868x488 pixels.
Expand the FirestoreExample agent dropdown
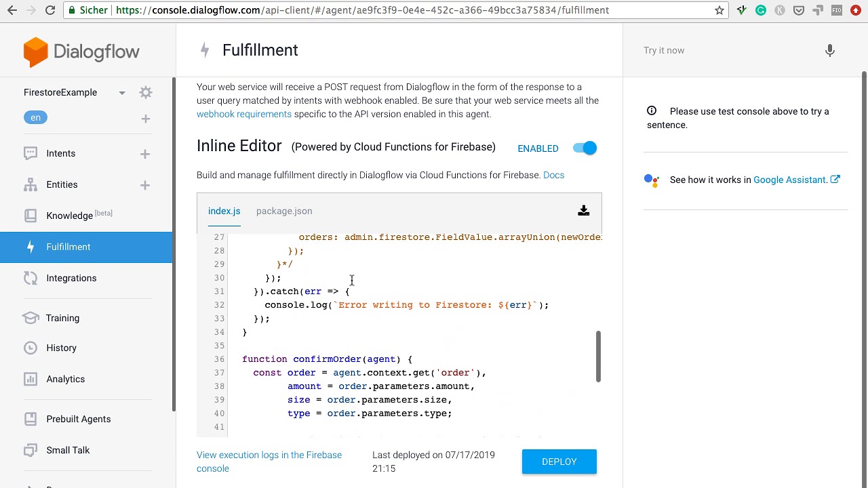coord(122,93)
